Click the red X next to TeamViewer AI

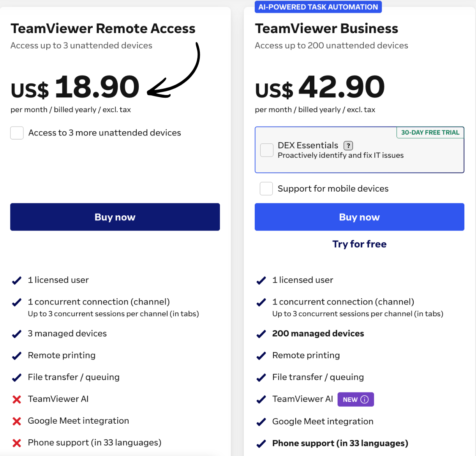tap(16, 399)
